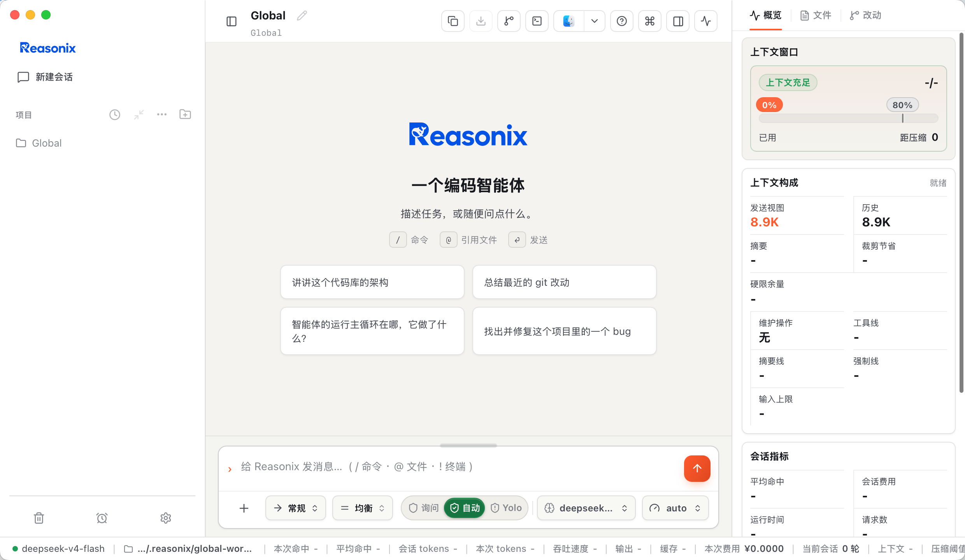Expand the Finder app chevron dropdown
This screenshot has width=965, height=560.
(595, 21)
